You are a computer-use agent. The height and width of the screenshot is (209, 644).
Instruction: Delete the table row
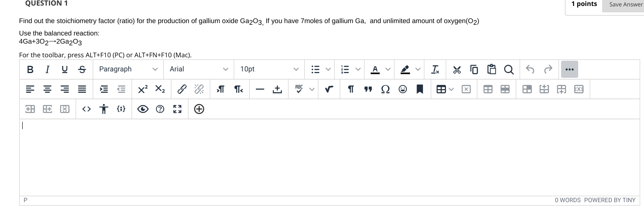pyautogui.click(x=578, y=89)
